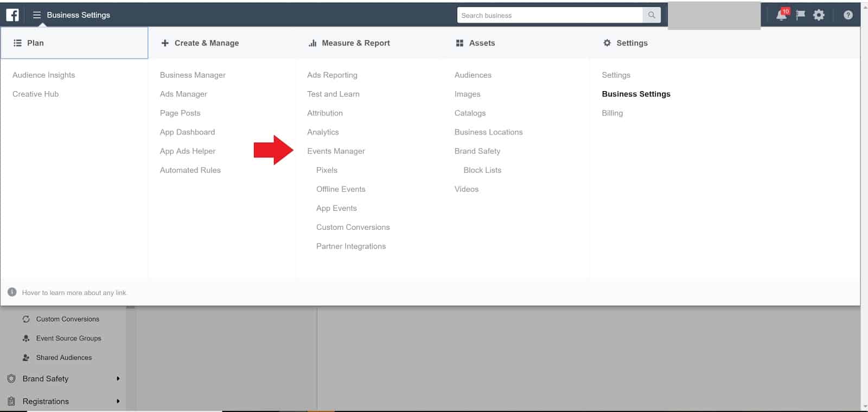
Task: Click the plus icon beside Create & Manage
Action: coord(165,43)
